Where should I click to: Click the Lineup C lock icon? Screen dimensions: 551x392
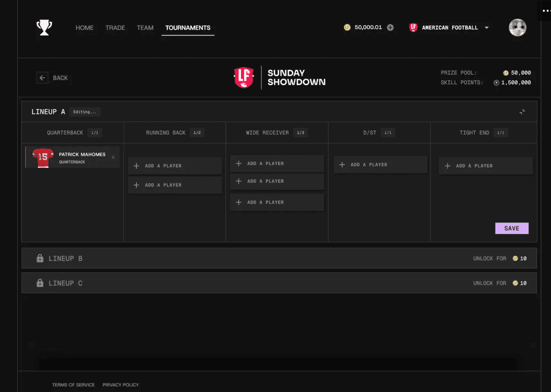click(40, 283)
